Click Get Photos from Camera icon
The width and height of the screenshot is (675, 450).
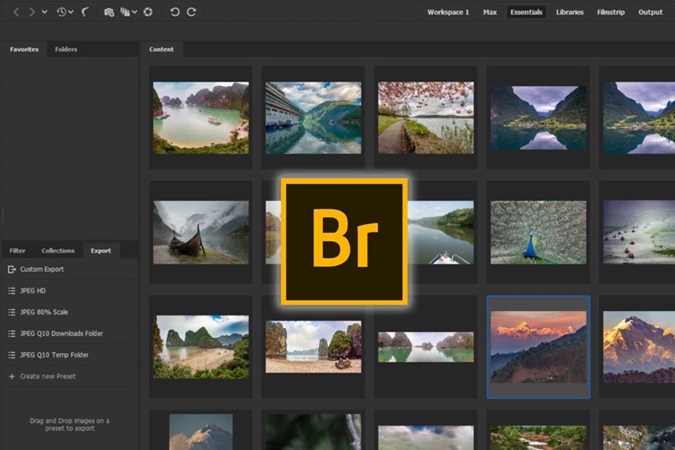point(109,12)
